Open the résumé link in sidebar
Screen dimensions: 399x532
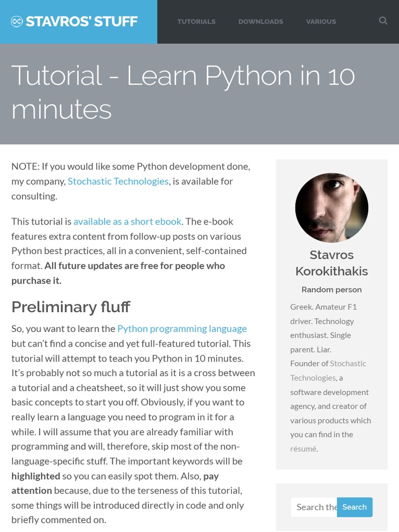pos(303,448)
